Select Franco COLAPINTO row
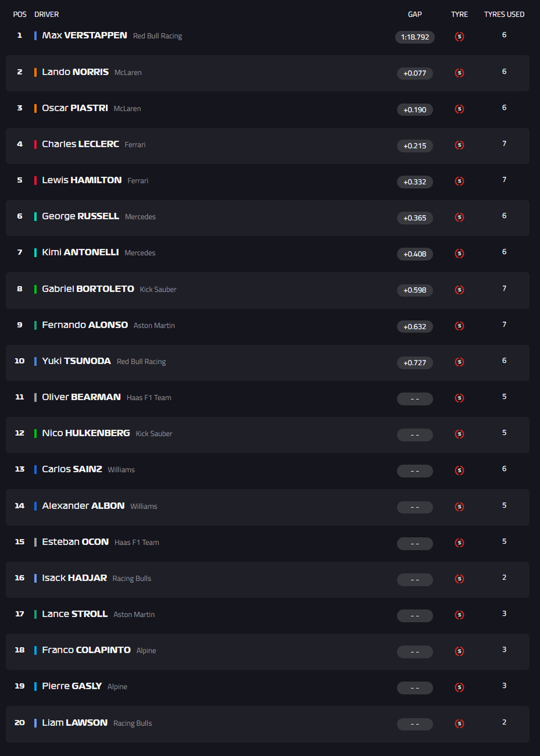 (267, 652)
